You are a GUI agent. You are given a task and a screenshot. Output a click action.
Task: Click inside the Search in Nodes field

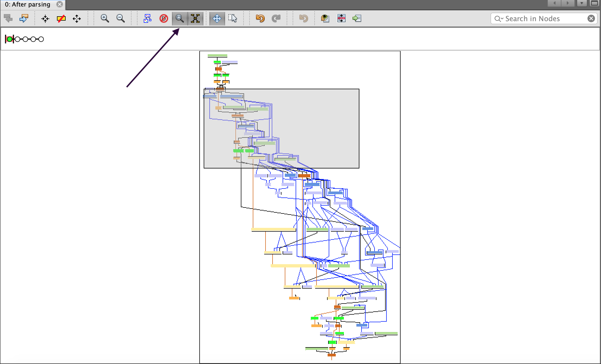click(540, 18)
